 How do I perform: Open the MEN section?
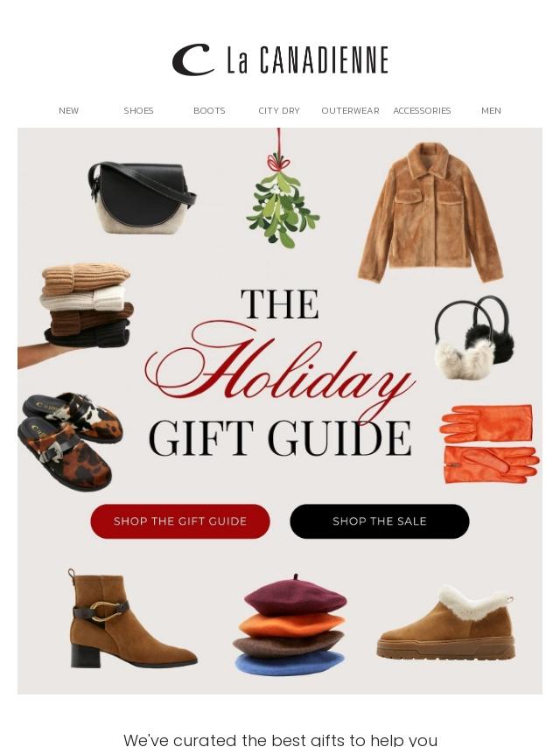pos(491,110)
